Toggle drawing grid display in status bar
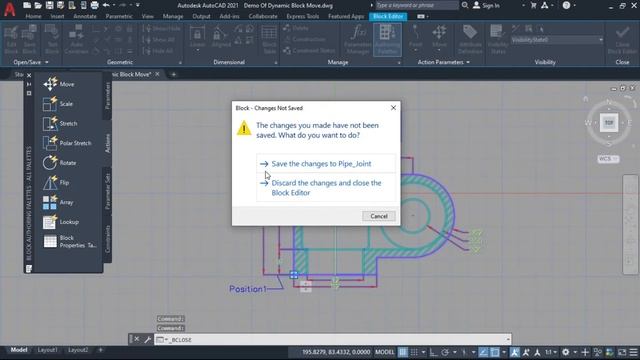Image resolution: width=640 pixels, height=360 pixels. (403, 352)
